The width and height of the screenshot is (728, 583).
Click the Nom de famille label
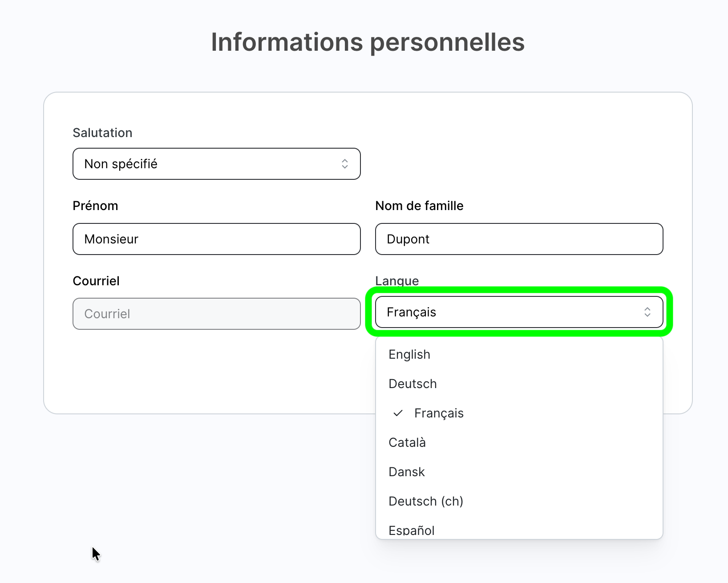click(x=419, y=206)
